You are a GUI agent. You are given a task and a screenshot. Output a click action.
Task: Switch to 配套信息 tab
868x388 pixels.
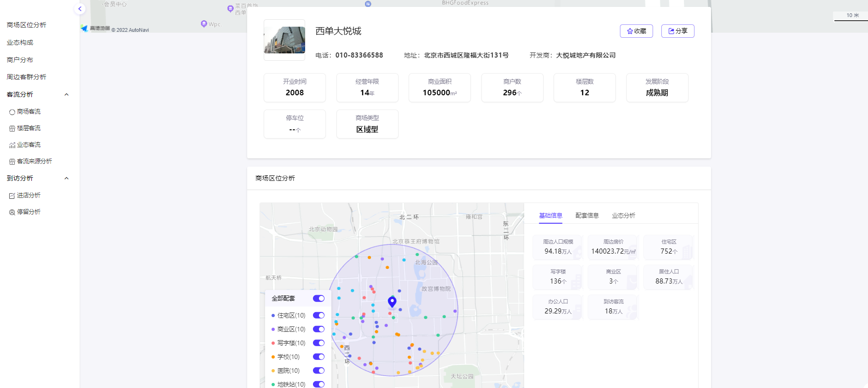click(587, 215)
